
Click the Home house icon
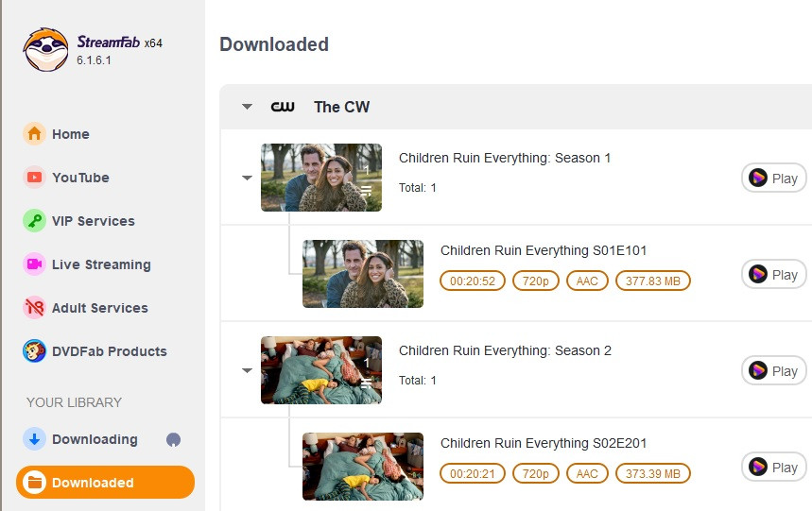(35, 134)
